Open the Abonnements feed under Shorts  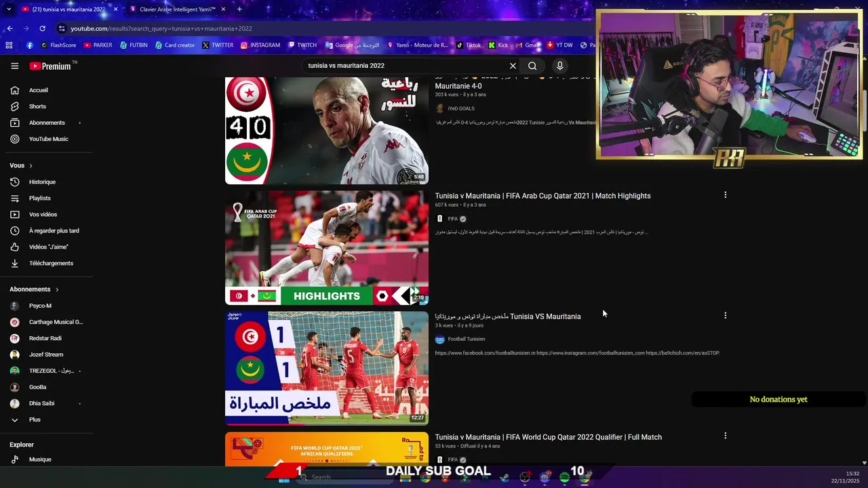(x=46, y=123)
